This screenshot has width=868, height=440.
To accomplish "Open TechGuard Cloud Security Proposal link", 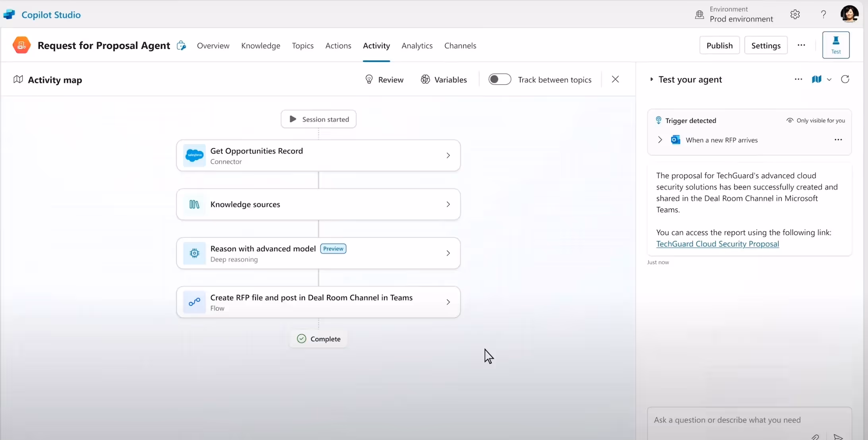I will pyautogui.click(x=717, y=244).
